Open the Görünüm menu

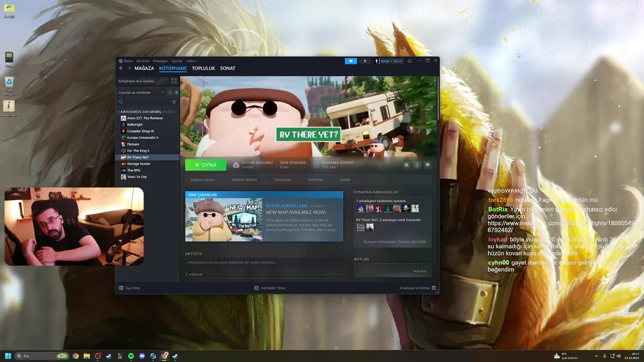143,61
